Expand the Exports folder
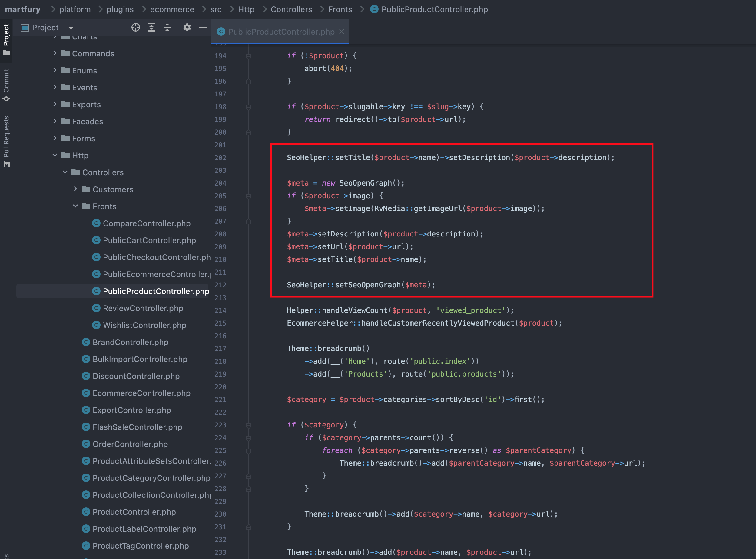Screen dimensions: 756x559 click(x=55, y=104)
